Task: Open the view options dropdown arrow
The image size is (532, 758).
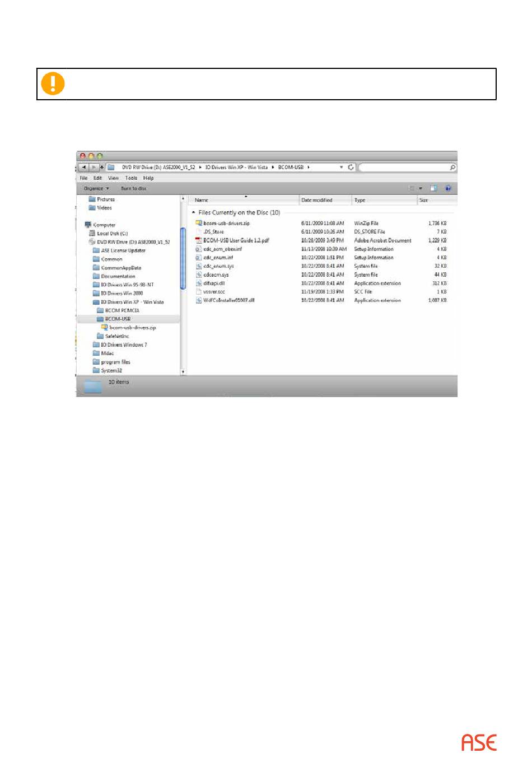Action: [x=421, y=188]
